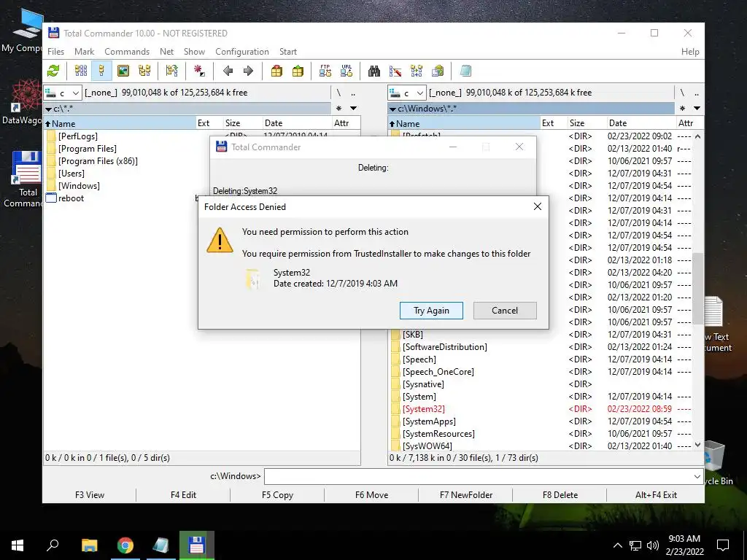Click the F6 Move button
Viewport: 747px width, 560px height.
click(371, 495)
